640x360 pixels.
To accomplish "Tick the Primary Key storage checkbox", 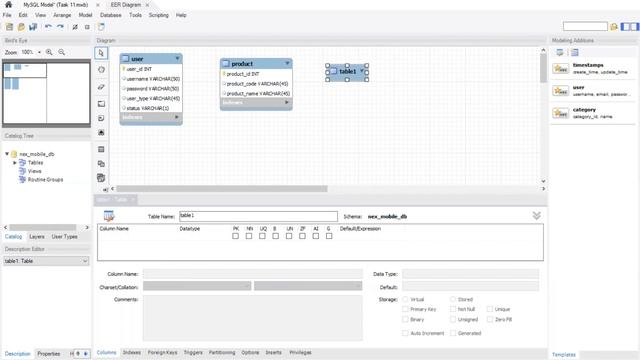I will (x=405, y=309).
